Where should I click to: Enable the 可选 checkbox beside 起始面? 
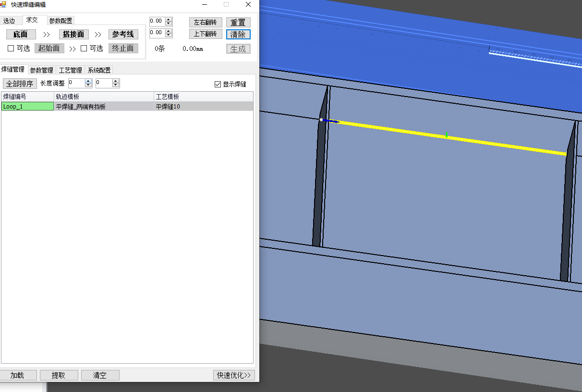pos(11,48)
